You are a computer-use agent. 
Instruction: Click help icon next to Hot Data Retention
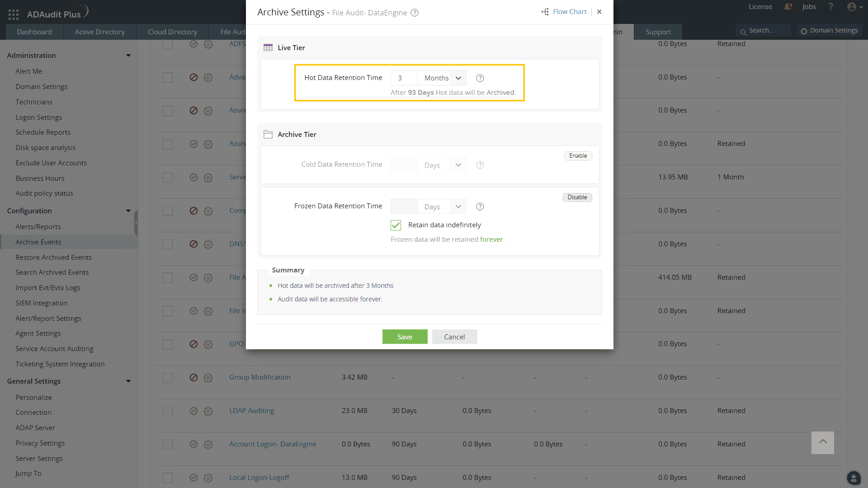tap(480, 78)
